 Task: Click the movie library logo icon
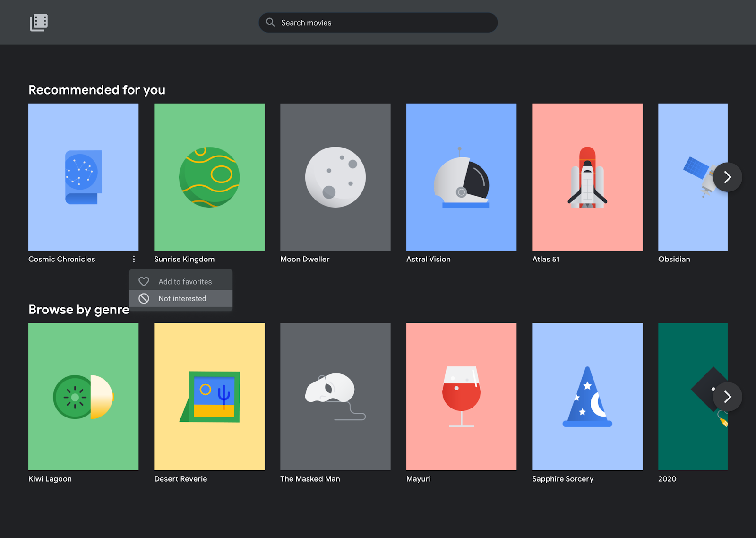click(39, 22)
